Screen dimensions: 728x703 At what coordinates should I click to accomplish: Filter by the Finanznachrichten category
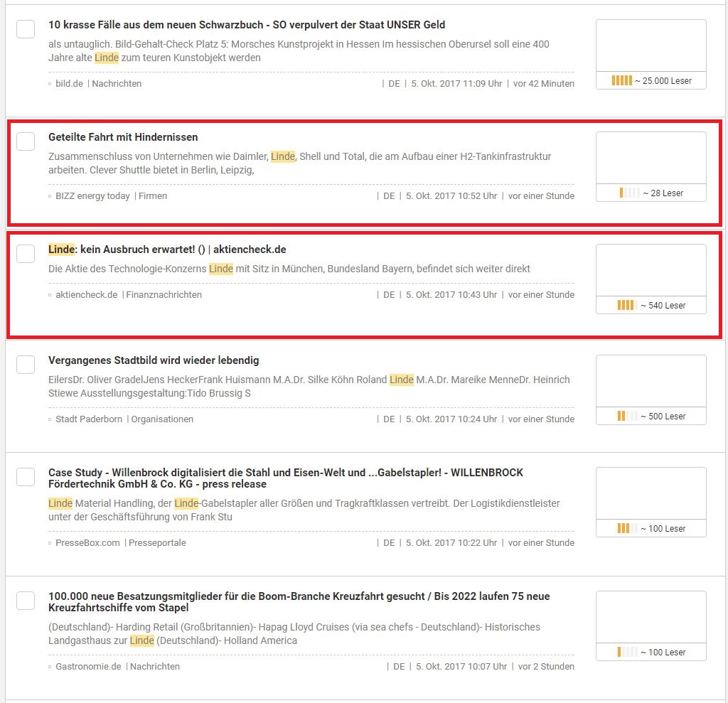click(x=164, y=294)
